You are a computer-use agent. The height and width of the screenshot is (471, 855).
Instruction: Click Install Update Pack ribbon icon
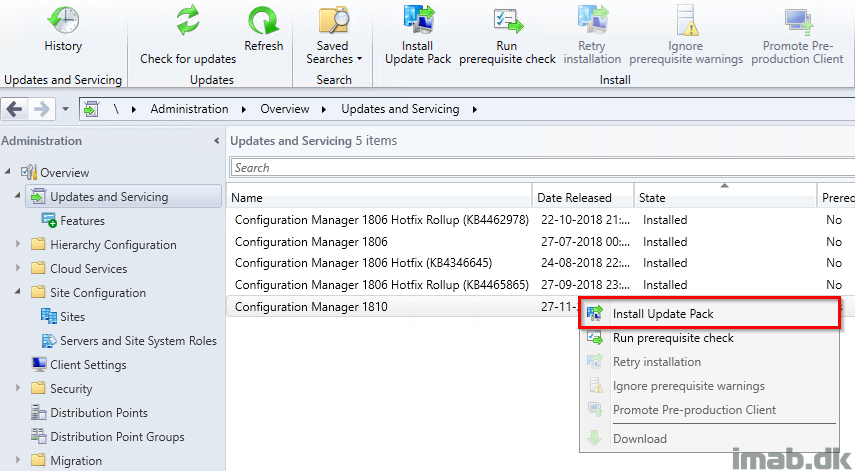click(x=418, y=20)
